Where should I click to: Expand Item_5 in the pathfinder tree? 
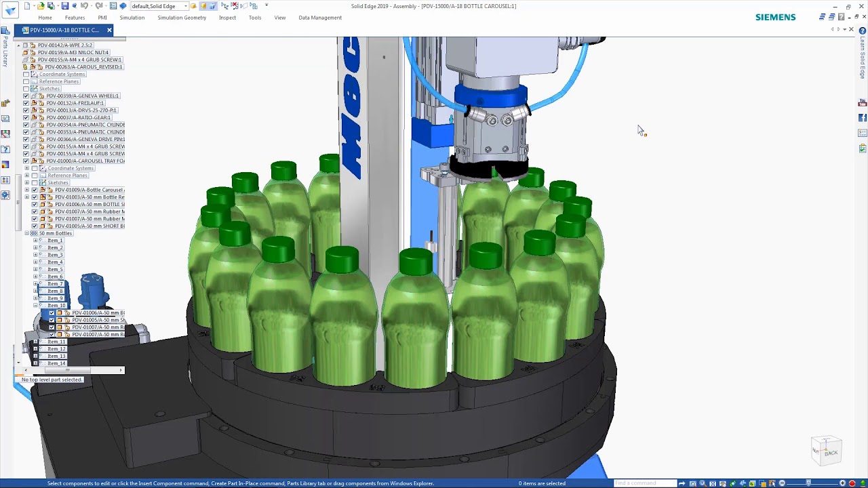coord(35,269)
